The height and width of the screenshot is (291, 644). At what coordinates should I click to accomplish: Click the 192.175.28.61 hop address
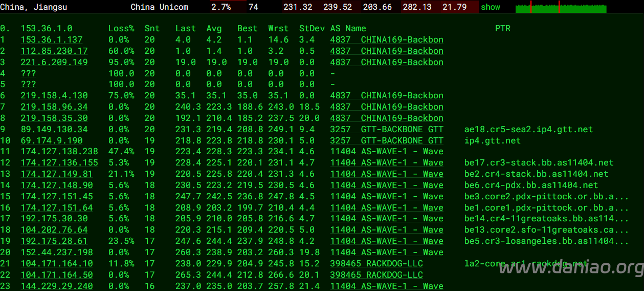(x=54, y=241)
